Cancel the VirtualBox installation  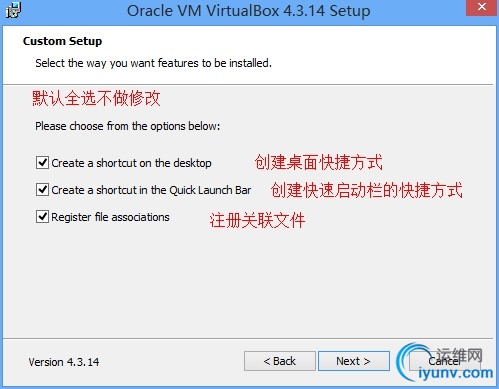pos(444,361)
